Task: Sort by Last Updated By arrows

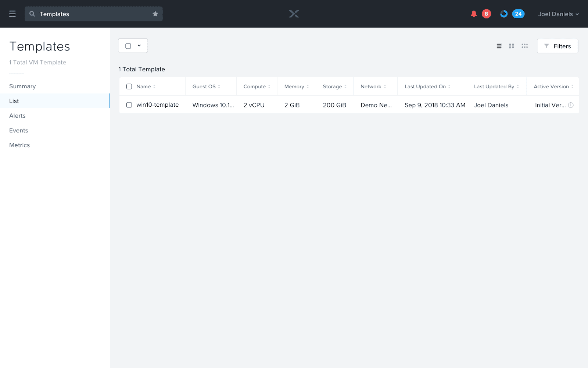Action: pos(518,87)
